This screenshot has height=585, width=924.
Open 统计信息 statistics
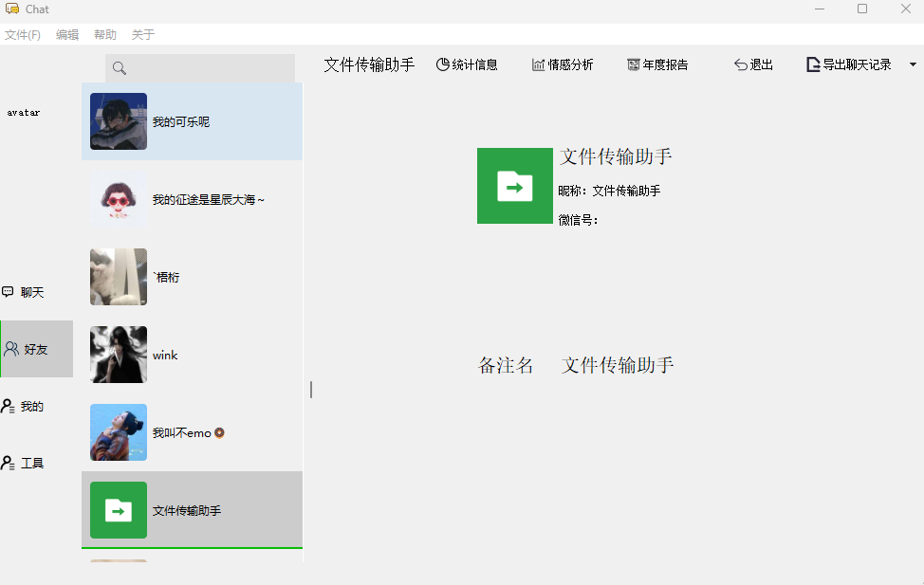[x=467, y=64]
